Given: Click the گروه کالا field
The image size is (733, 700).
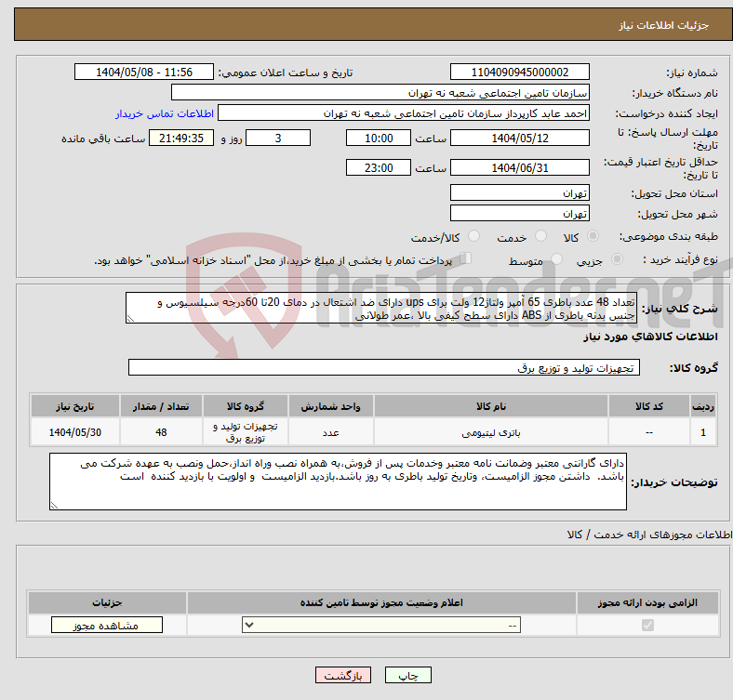Looking at the screenshot, I should (x=382, y=368).
